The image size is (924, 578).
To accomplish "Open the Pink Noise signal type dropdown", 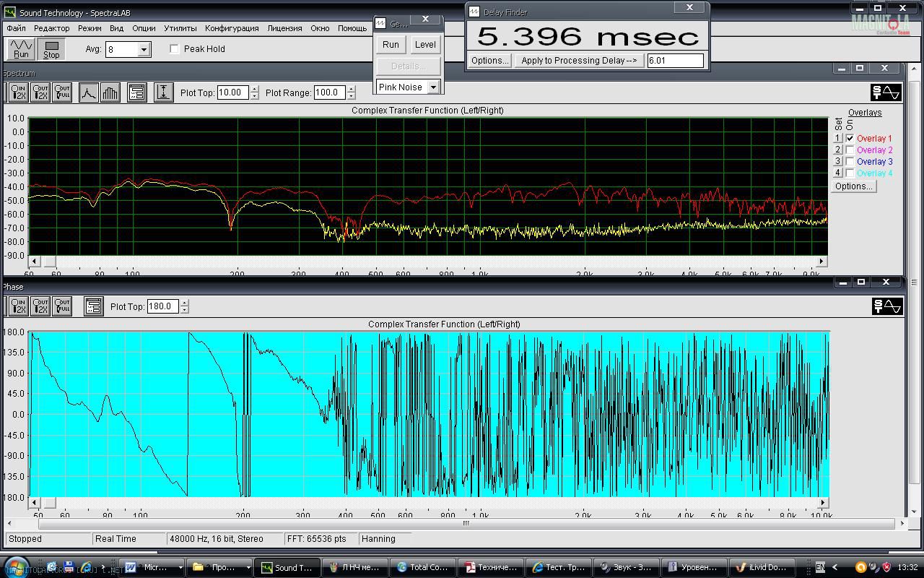I will pos(433,87).
